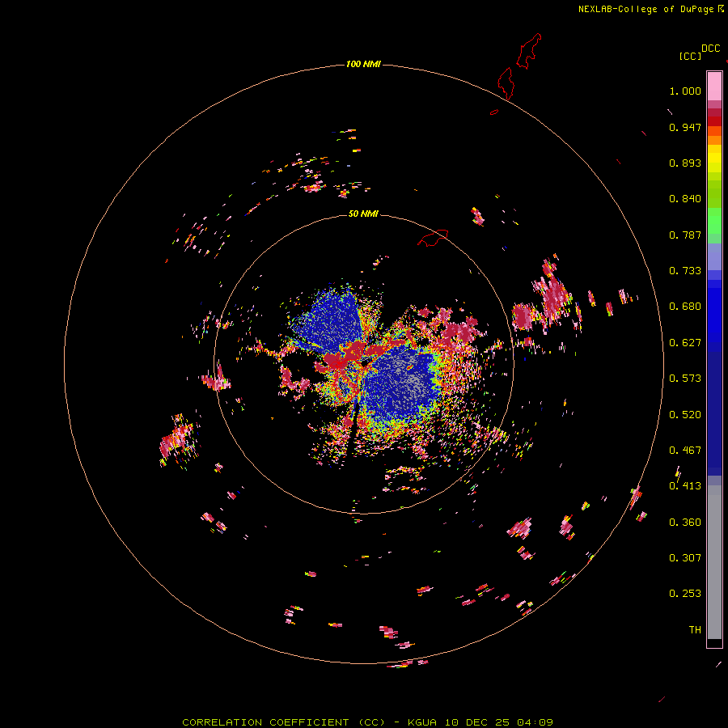Select the 0.893 scale value
Viewport: 728px width, 728px height.
pyautogui.click(x=685, y=163)
